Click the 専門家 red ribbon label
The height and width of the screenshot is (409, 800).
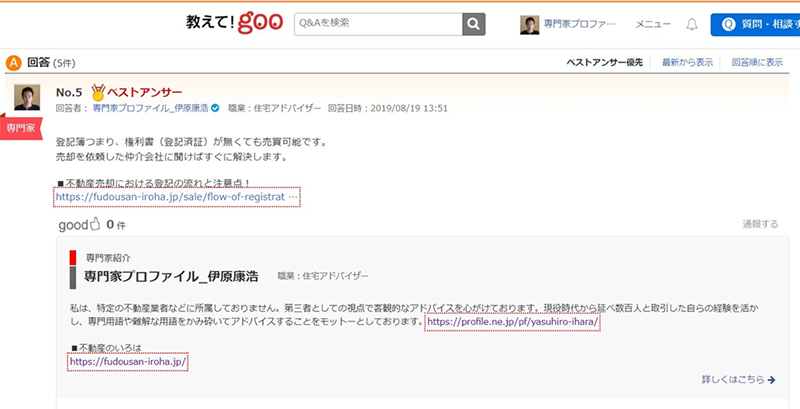click(21, 127)
